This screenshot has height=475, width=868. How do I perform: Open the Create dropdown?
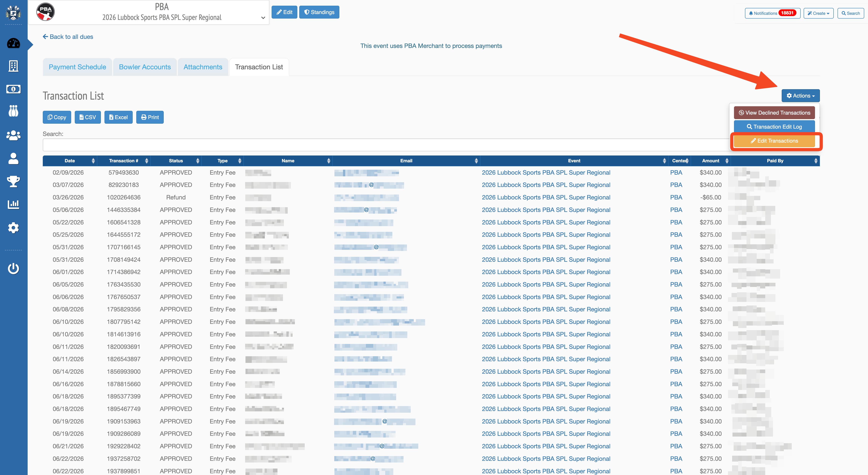pyautogui.click(x=818, y=13)
